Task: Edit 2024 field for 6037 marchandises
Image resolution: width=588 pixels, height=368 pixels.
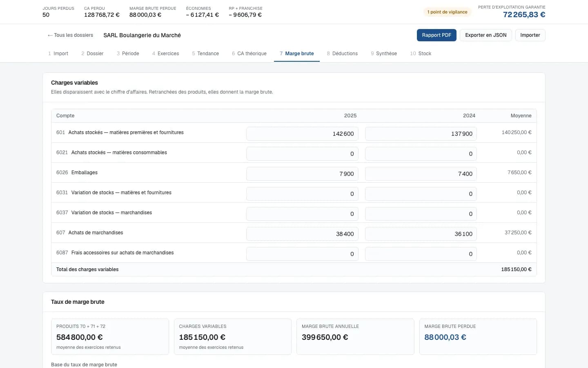Action: pyautogui.click(x=421, y=214)
